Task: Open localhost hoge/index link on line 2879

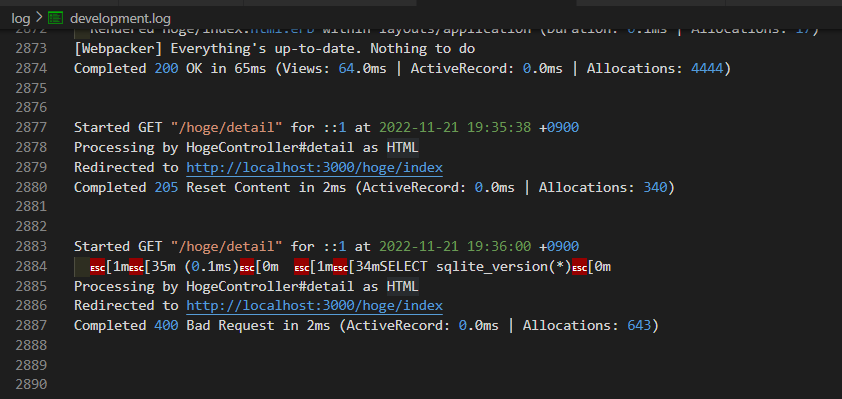Action: pos(315,168)
